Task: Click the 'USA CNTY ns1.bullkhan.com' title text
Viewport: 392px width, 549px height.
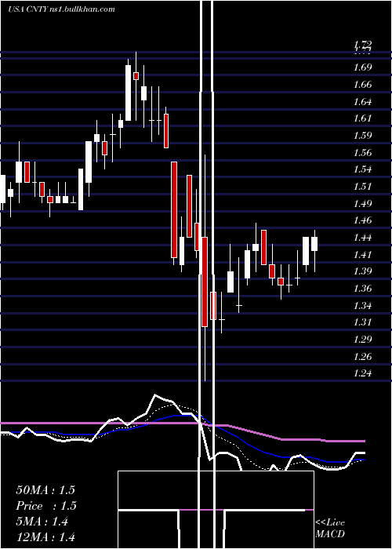Action: click(x=62, y=9)
